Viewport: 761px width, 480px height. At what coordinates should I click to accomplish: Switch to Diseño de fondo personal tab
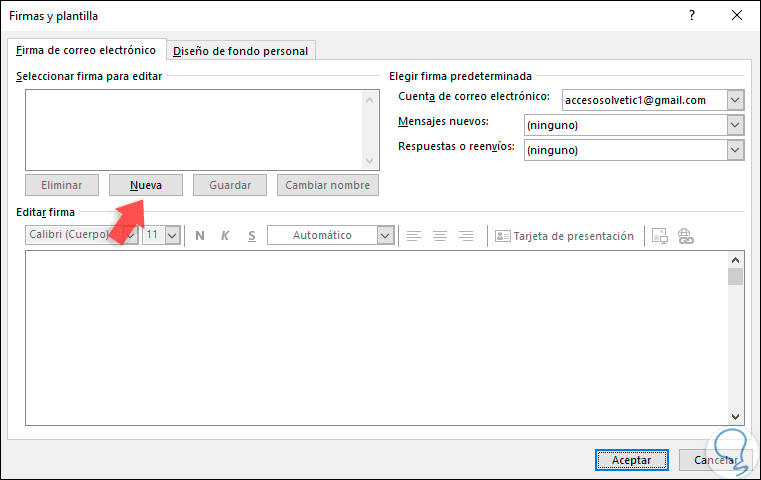tap(242, 51)
